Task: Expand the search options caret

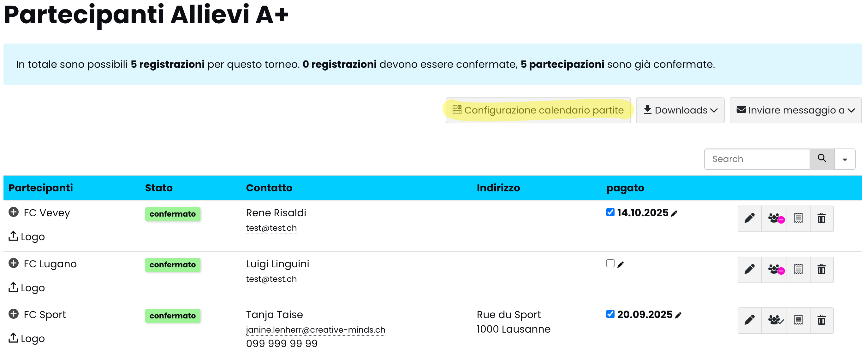Action: tap(844, 160)
